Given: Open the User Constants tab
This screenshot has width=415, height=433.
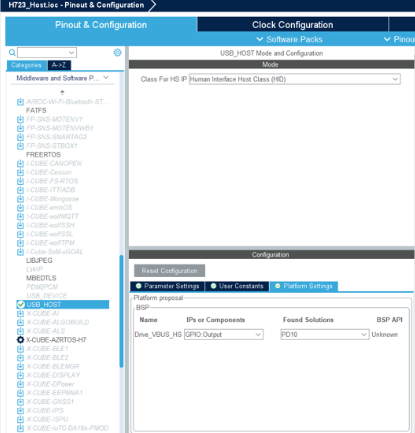Looking at the screenshot, I should 237,286.
